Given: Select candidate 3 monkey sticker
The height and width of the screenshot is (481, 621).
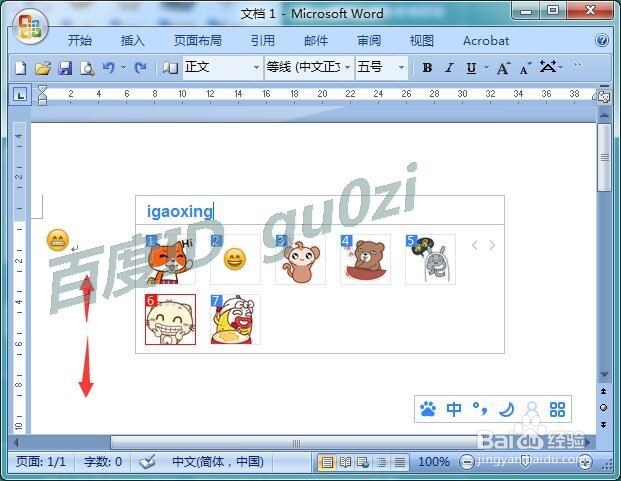Looking at the screenshot, I should (x=300, y=259).
